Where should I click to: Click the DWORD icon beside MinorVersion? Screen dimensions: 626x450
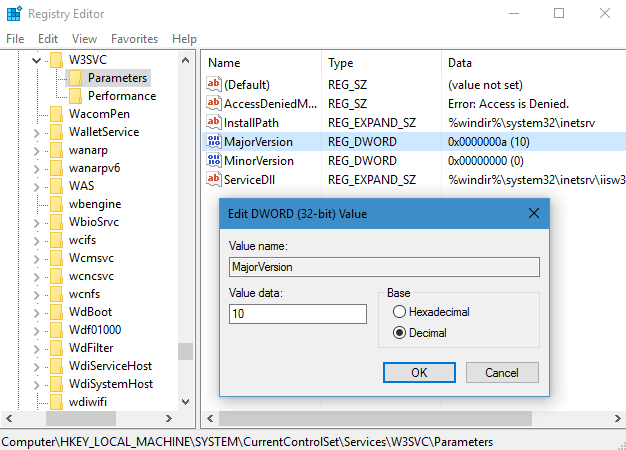(x=214, y=160)
